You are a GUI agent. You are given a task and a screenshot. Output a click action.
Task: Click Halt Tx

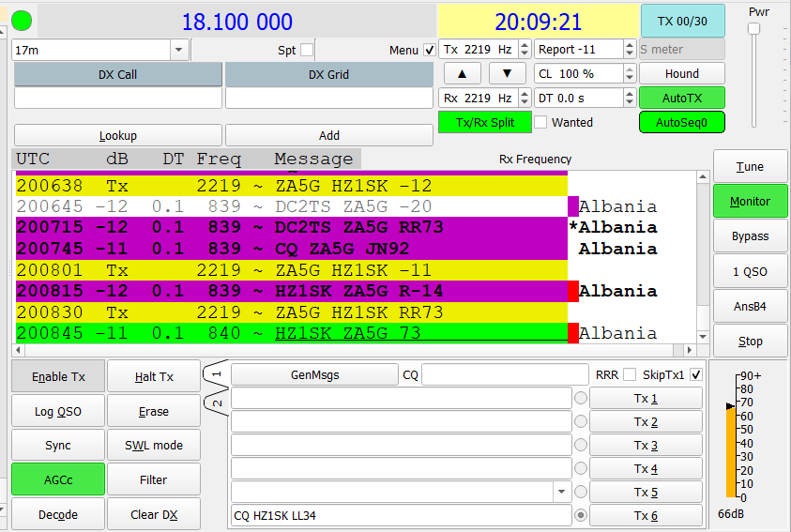coord(154,376)
